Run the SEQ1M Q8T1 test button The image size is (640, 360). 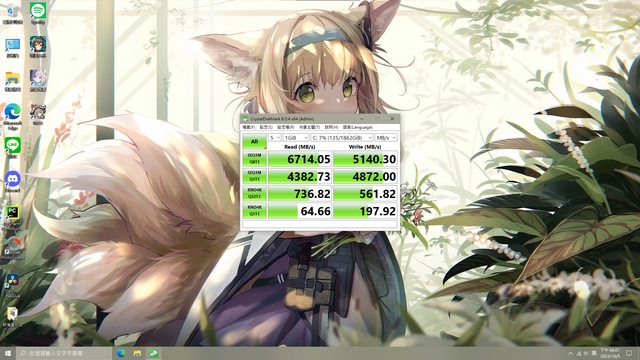254,159
